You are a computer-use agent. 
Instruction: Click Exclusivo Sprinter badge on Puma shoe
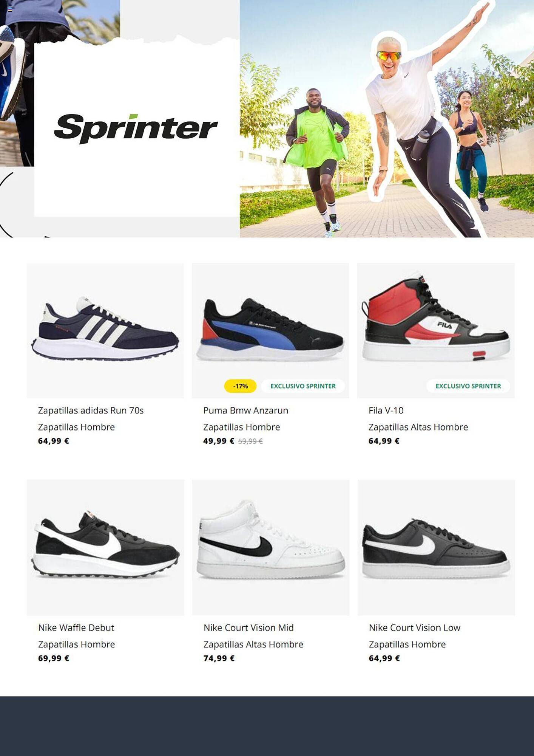point(303,386)
